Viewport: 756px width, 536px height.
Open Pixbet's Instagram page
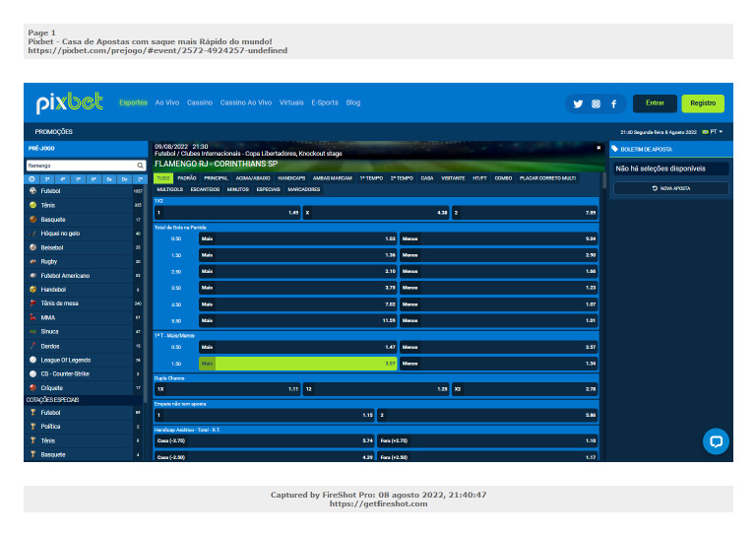pyautogui.click(x=596, y=103)
